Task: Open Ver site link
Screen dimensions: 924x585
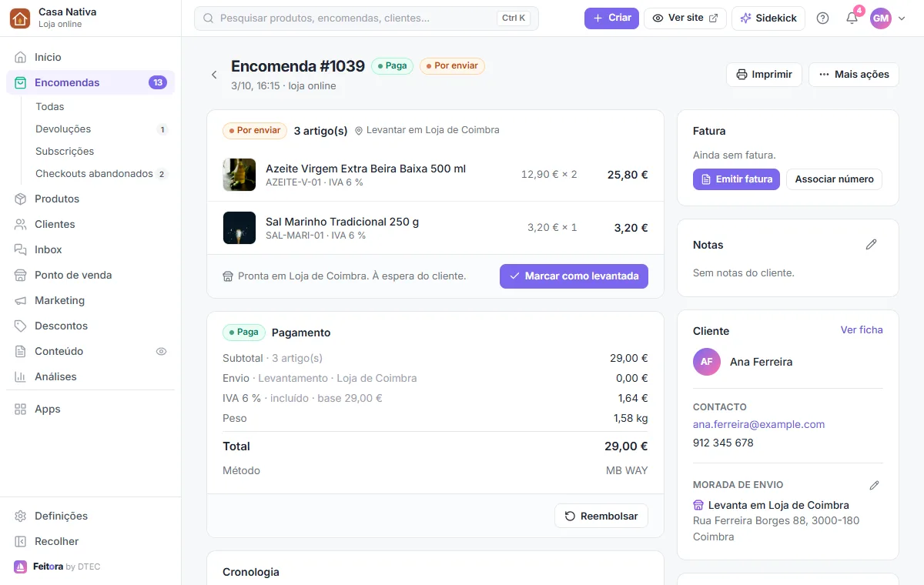Action: point(685,18)
